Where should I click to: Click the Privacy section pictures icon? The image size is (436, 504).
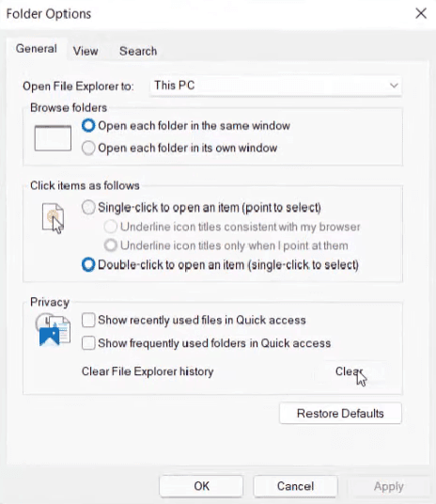[x=53, y=330]
